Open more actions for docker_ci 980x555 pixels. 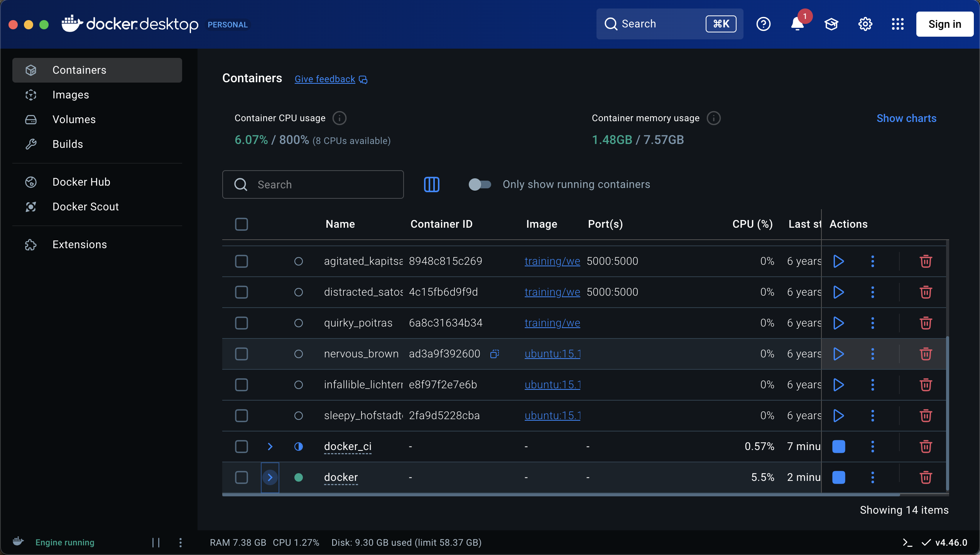click(x=872, y=447)
